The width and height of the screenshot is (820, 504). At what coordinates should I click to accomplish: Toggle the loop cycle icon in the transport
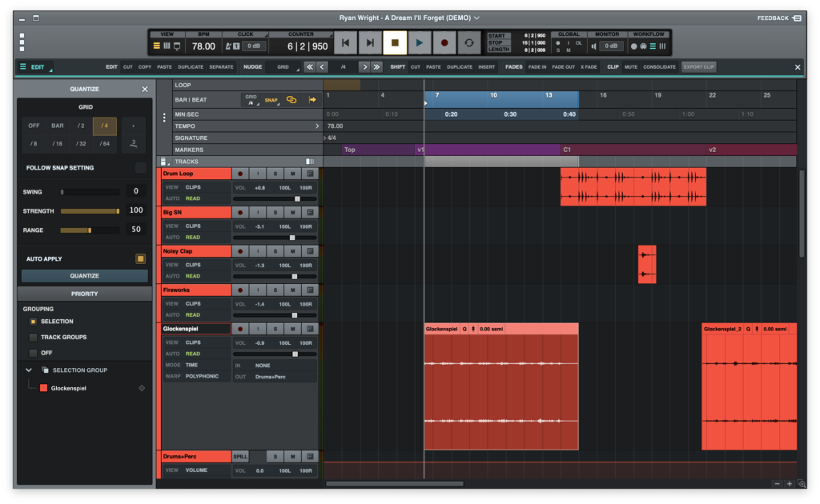(x=469, y=42)
